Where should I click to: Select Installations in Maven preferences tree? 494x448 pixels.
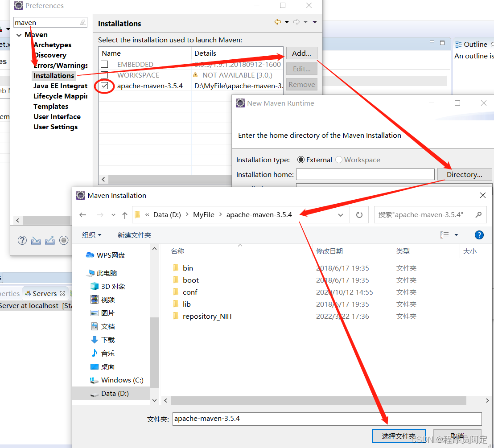pos(54,76)
